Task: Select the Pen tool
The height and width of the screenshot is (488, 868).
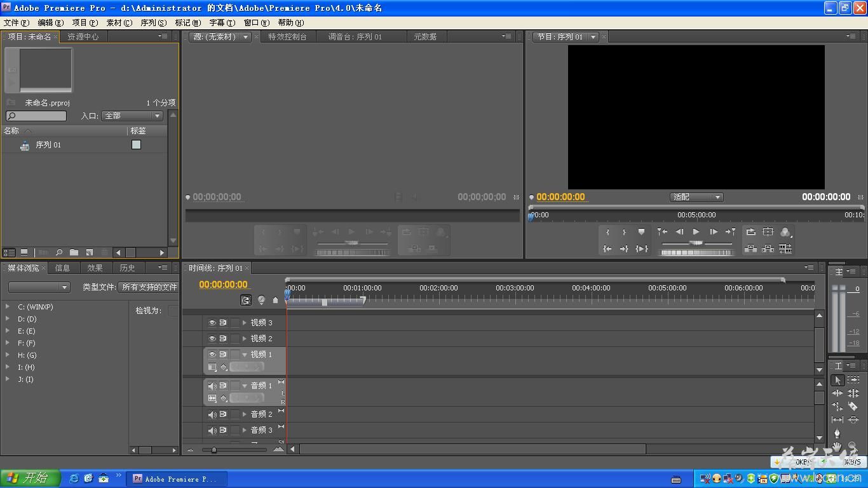Action: 837,433
